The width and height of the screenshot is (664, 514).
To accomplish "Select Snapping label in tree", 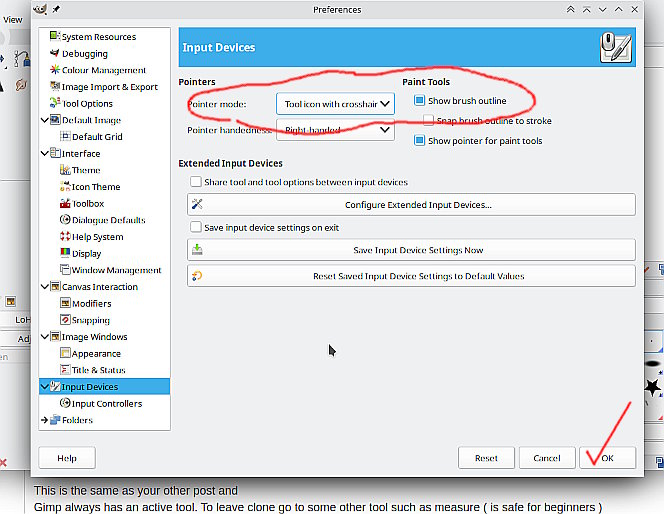I will click(x=91, y=320).
